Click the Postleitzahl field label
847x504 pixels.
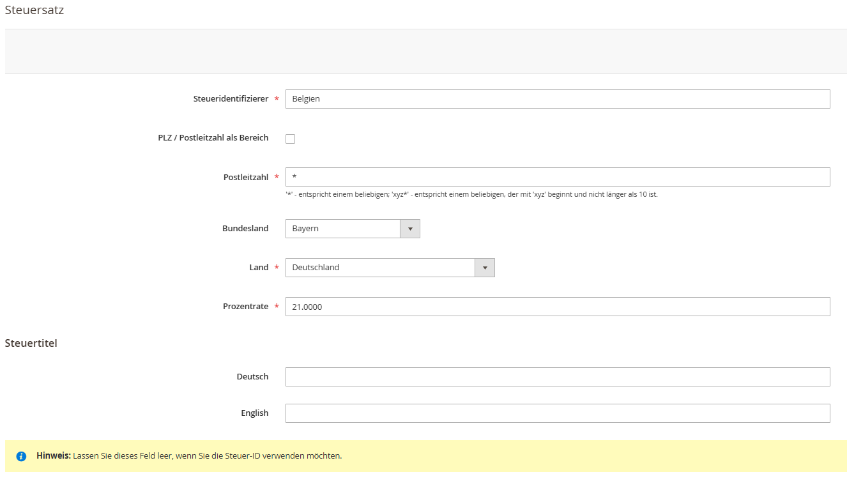pyautogui.click(x=246, y=177)
